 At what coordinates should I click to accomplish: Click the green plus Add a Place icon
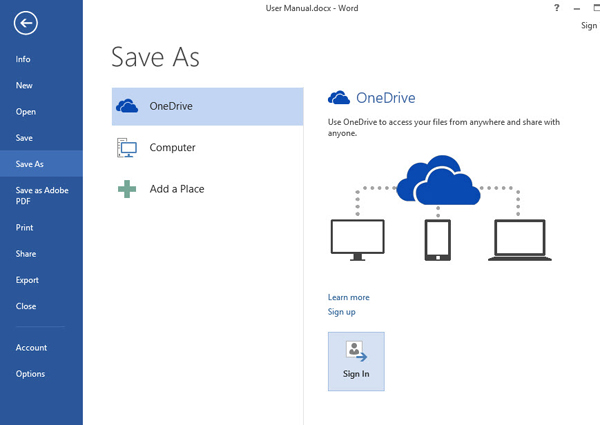click(x=127, y=189)
